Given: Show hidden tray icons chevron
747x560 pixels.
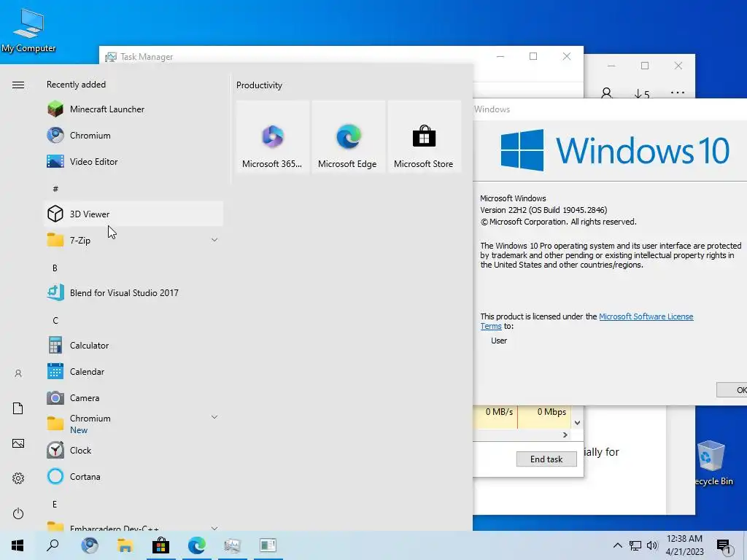Looking at the screenshot, I should [617, 545].
